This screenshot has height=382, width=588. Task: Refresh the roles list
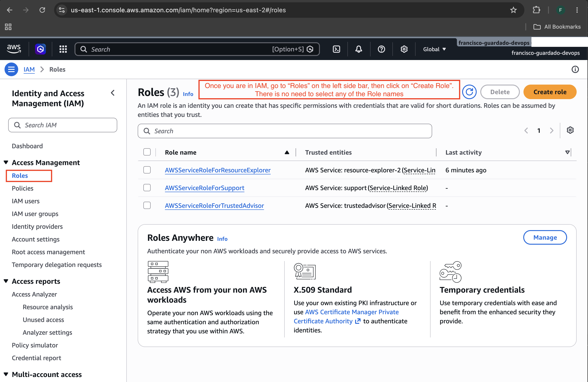469,92
